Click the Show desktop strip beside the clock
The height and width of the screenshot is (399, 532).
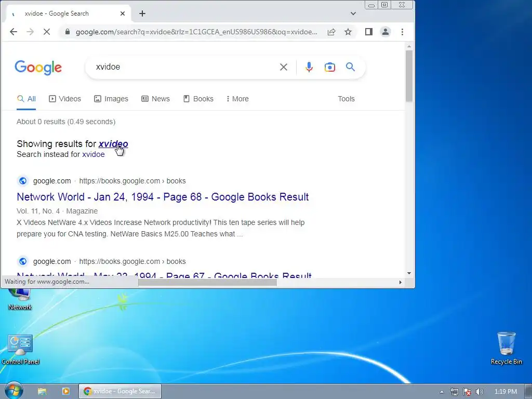[528, 392]
